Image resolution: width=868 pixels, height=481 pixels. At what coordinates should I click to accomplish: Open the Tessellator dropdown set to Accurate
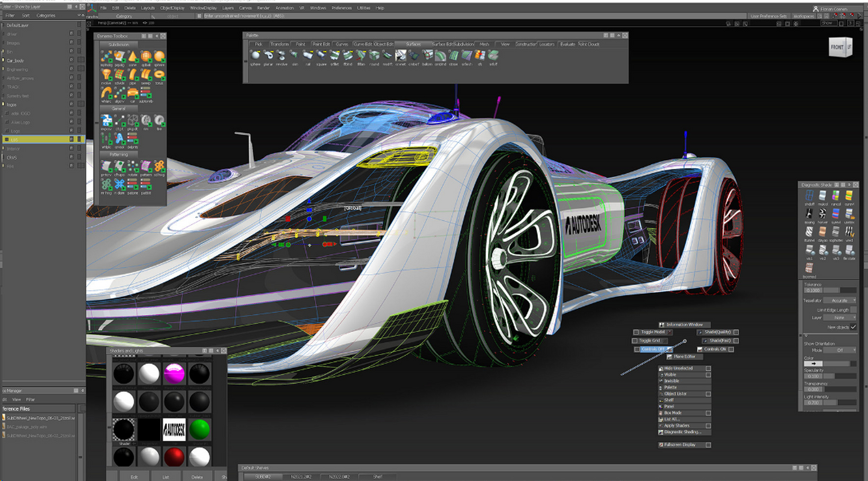click(840, 301)
